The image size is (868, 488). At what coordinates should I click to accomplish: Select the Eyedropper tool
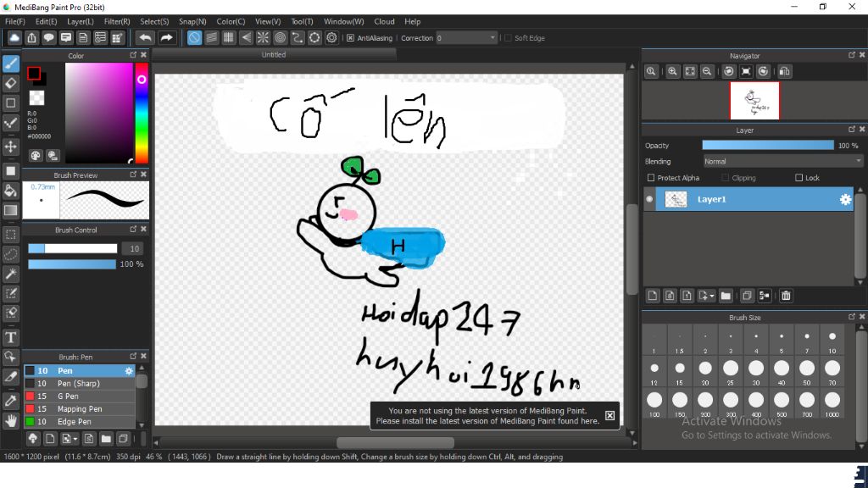(10, 401)
